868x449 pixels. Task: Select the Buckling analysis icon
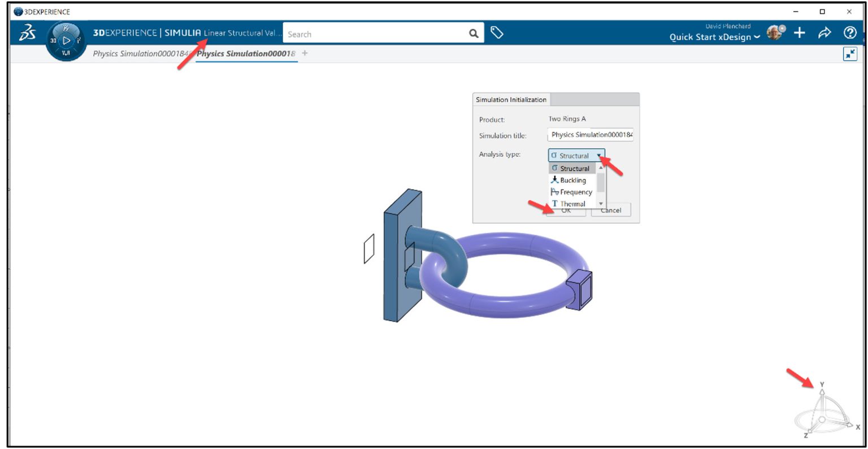554,180
